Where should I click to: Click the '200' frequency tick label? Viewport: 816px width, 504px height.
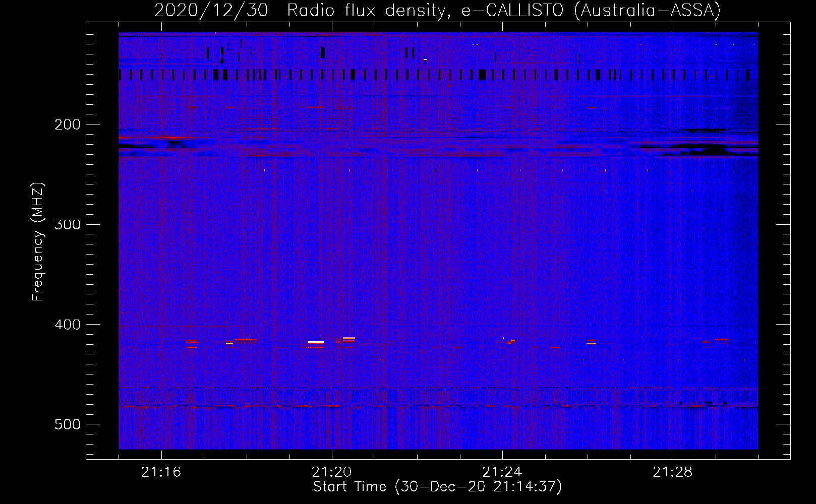tap(68, 124)
